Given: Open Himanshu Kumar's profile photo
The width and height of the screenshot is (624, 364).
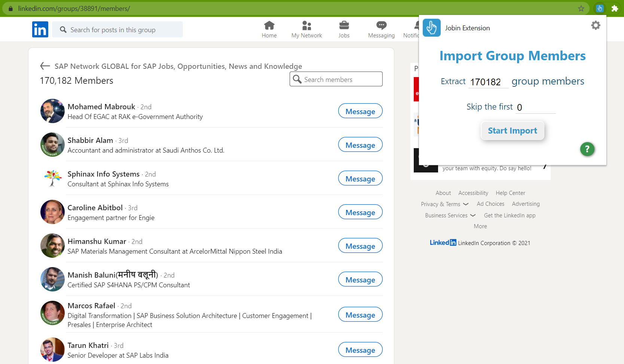Looking at the screenshot, I should click(x=52, y=245).
